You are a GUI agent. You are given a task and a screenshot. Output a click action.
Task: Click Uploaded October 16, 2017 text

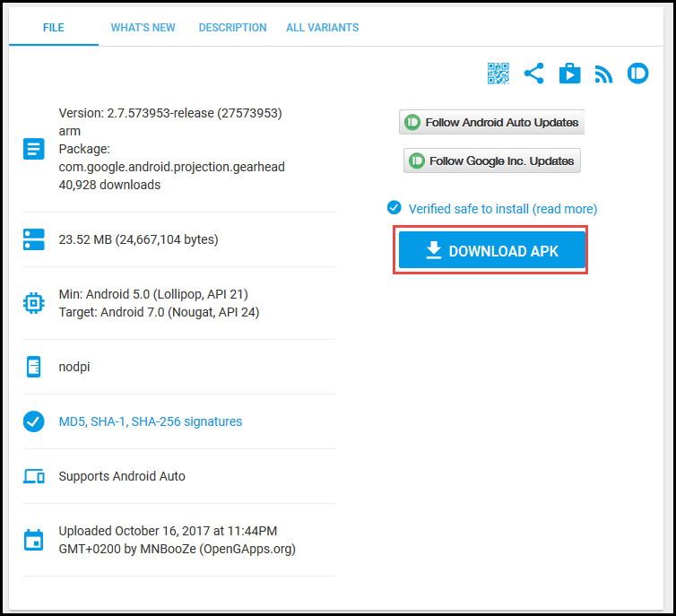(x=168, y=531)
